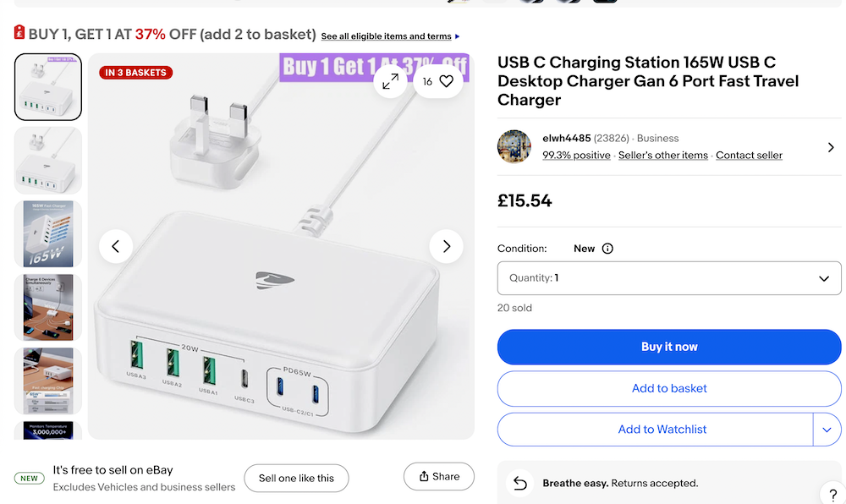The image size is (846, 504).
Task: Open Seller's other items link
Action: click(x=663, y=156)
